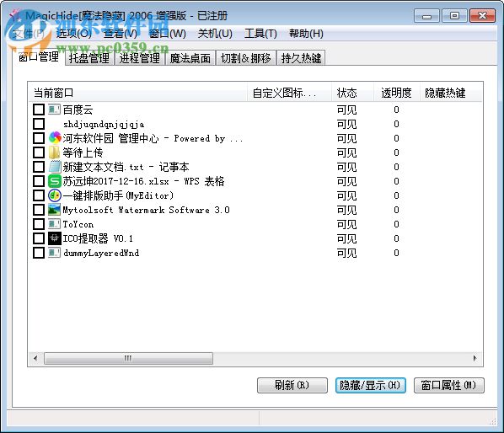Open the 关机(U) menu

pos(215,33)
